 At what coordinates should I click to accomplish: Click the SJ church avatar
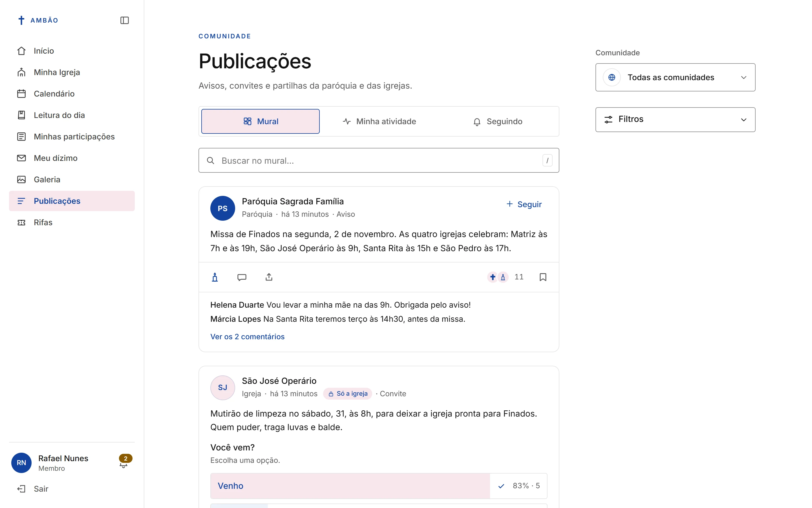[222, 388]
